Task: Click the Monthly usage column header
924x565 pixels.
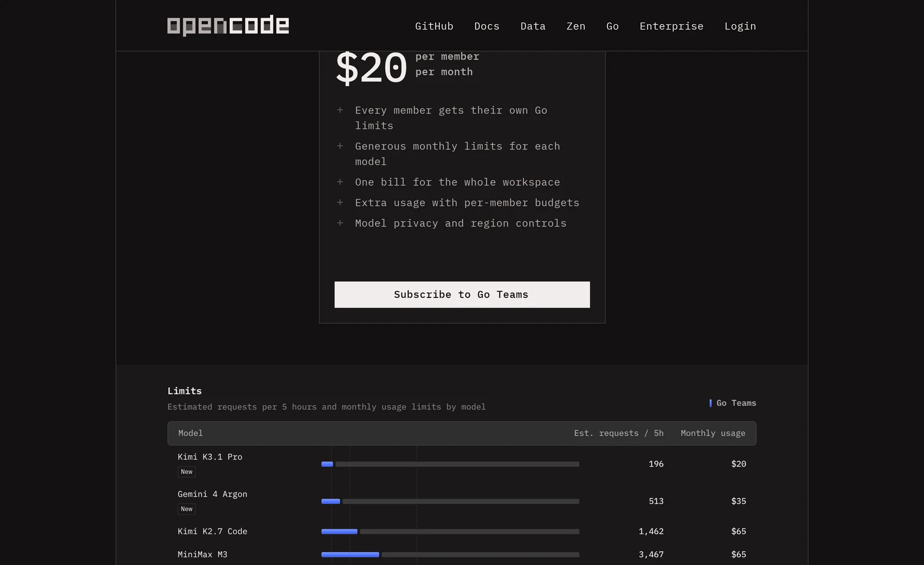Action: point(713,433)
